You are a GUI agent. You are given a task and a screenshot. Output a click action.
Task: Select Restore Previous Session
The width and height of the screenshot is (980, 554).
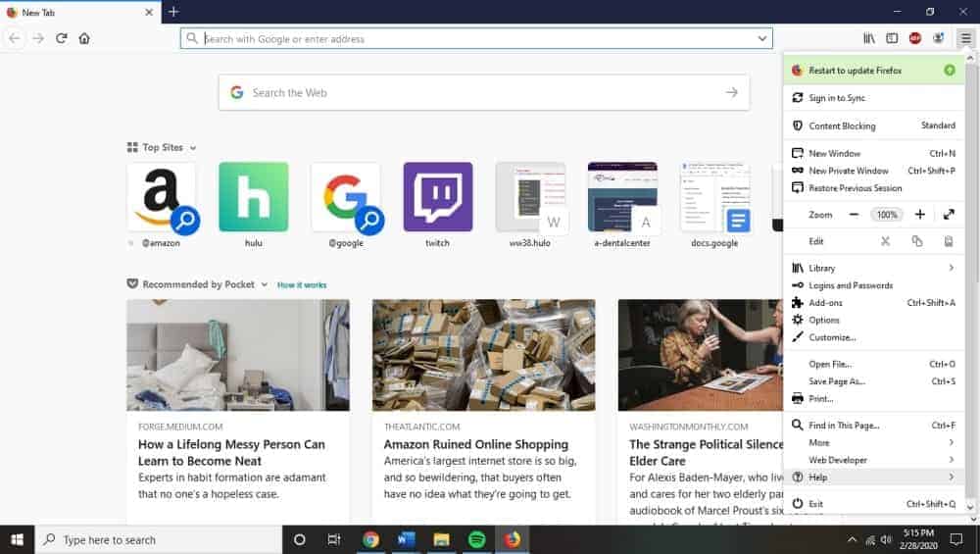pyautogui.click(x=874, y=188)
